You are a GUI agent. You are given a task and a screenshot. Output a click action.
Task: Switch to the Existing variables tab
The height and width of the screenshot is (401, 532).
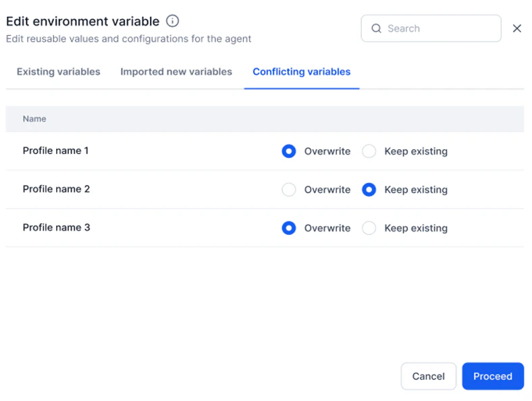tap(59, 72)
